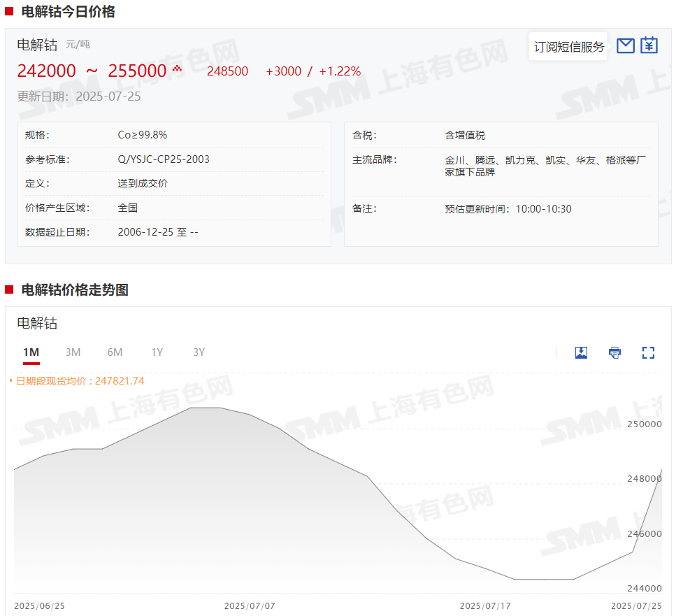This screenshot has width=676, height=616.
Task: Click the 2025/06/25 start date label
Action: pyautogui.click(x=39, y=606)
